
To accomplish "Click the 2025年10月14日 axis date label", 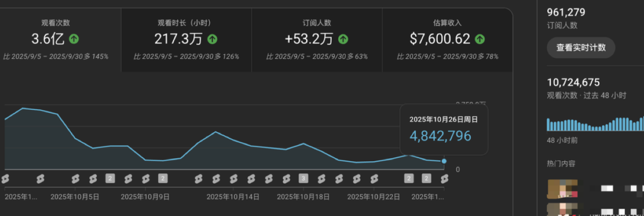I will coord(233,197).
